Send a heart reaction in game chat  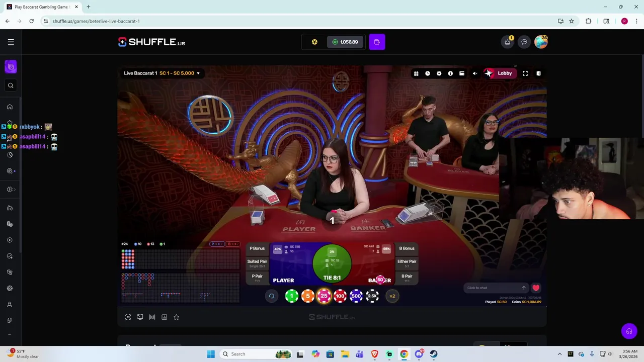point(536,288)
